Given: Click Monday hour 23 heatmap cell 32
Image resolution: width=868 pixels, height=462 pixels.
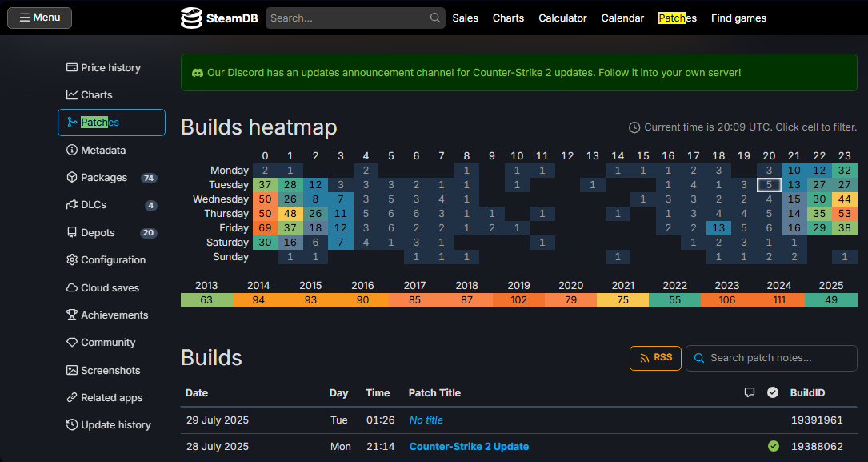Looking at the screenshot, I should [x=844, y=170].
